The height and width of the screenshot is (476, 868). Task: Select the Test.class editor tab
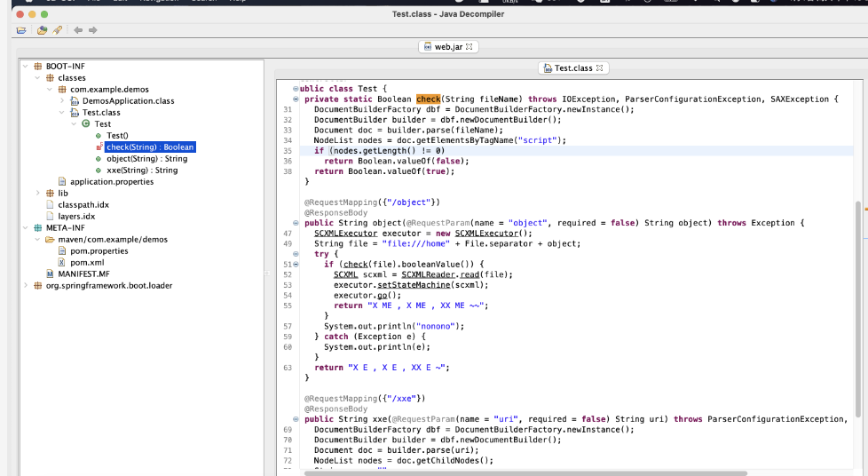pos(573,68)
